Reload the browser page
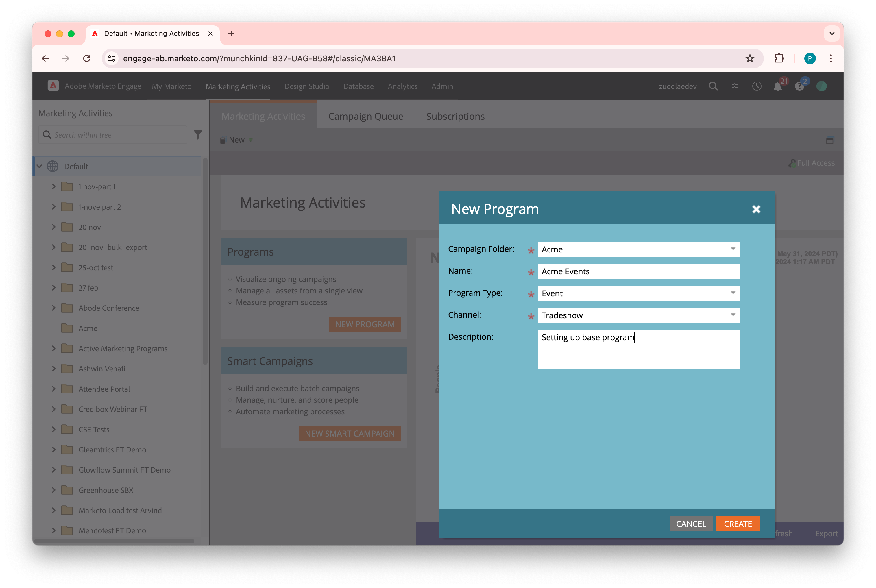This screenshot has height=588, width=876. 87,58
